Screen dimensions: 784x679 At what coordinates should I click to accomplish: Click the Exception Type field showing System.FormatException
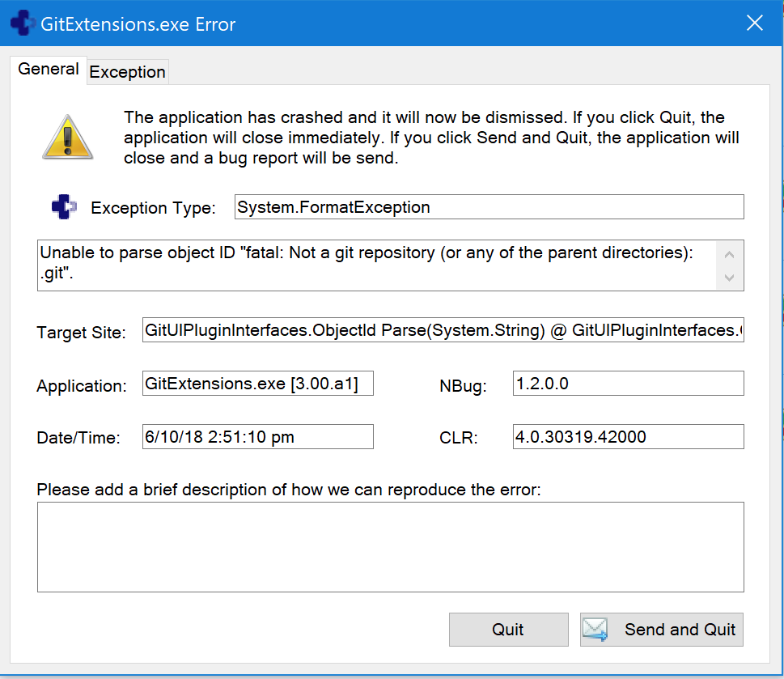(x=489, y=207)
